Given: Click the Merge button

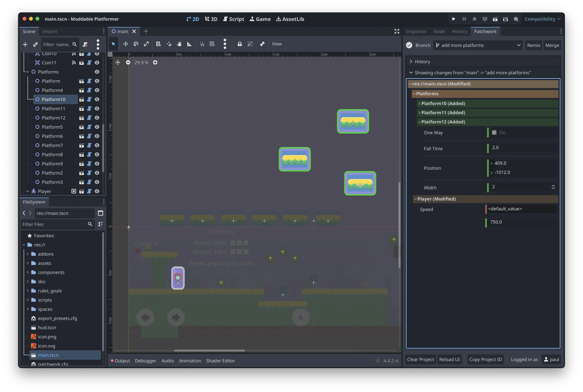Looking at the screenshot, I should pos(552,45).
